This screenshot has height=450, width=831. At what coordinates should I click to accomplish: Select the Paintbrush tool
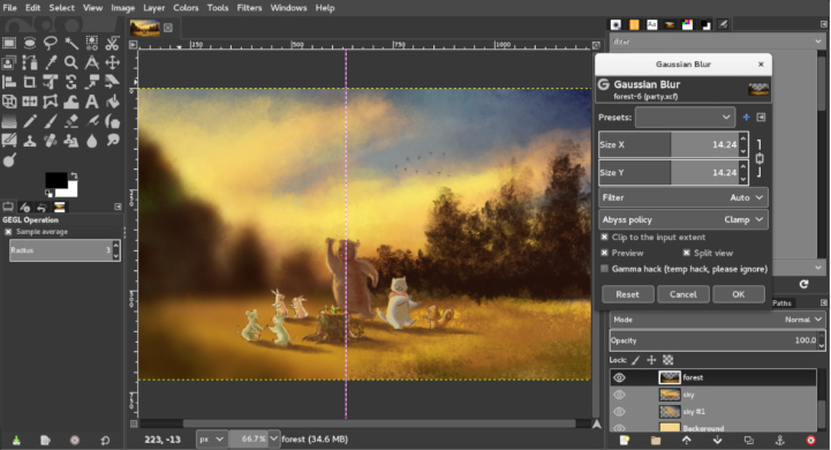coord(50,121)
